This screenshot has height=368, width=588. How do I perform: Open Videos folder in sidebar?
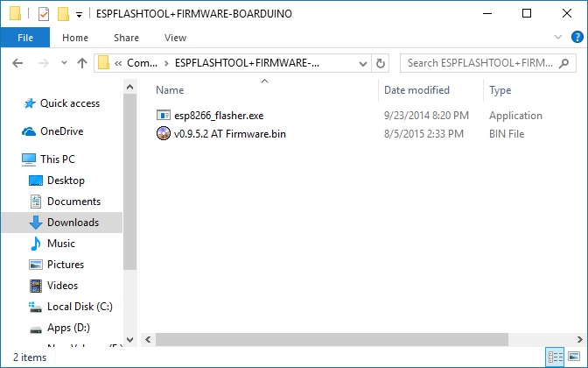pyautogui.click(x=63, y=286)
